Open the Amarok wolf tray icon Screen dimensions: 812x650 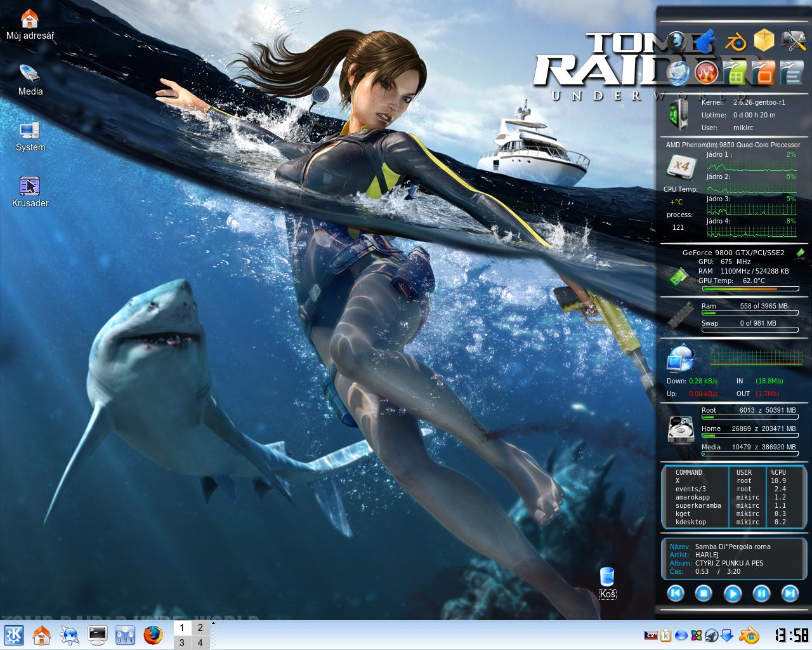coord(712,635)
